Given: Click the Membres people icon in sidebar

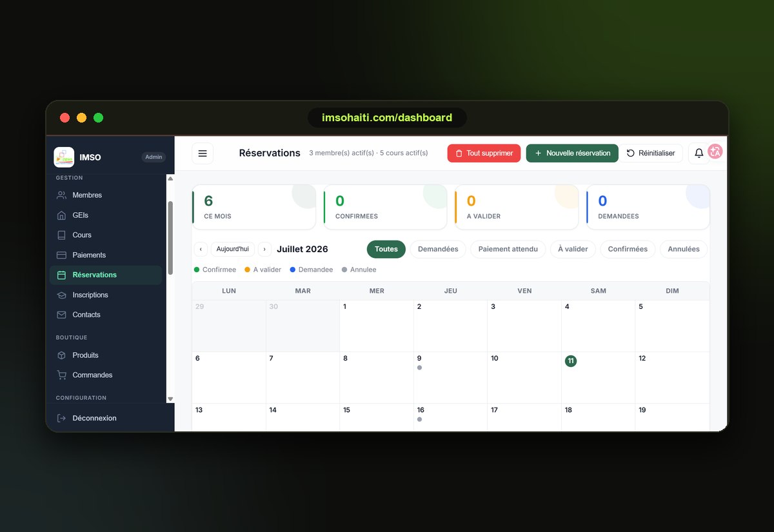Looking at the screenshot, I should (x=62, y=195).
